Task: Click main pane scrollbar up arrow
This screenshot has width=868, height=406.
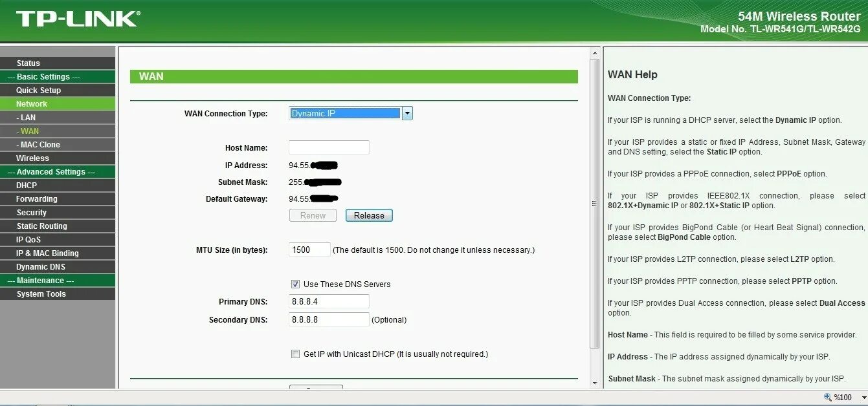Action: point(595,52)
